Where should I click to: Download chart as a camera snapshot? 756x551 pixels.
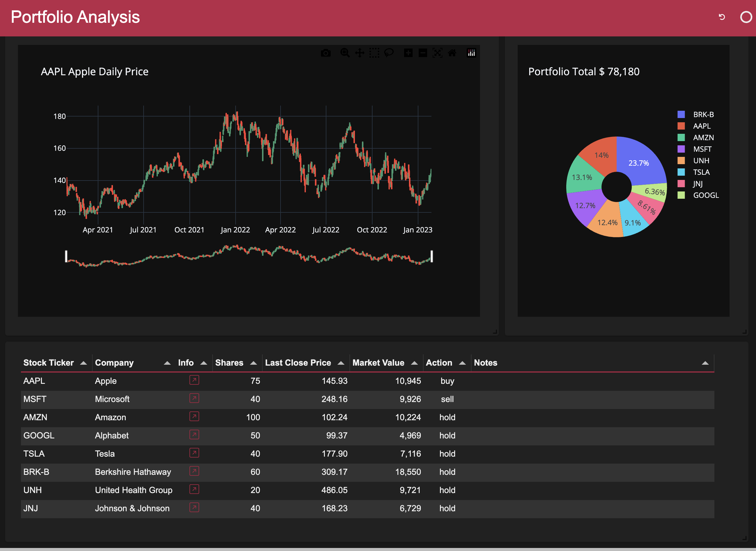click(326, 53)
